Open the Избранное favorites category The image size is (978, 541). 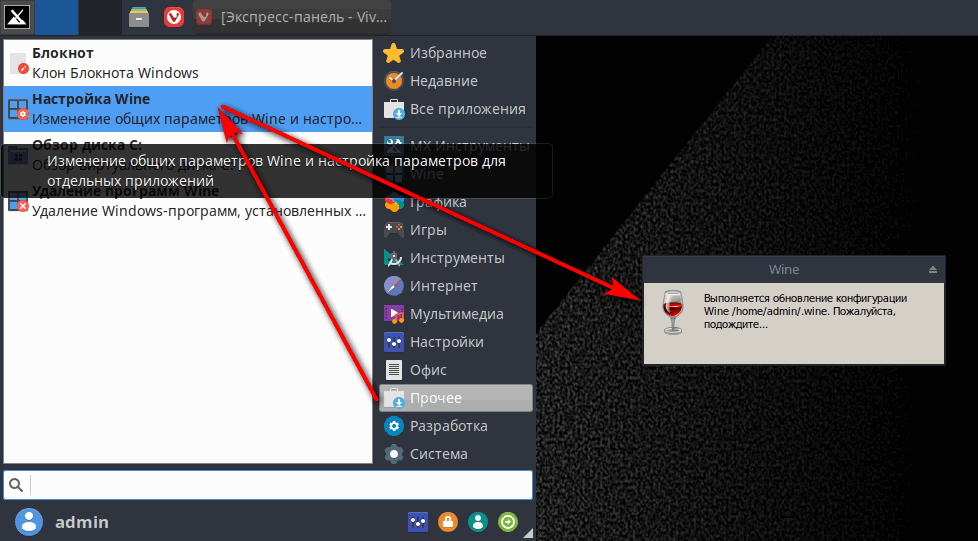447,53
